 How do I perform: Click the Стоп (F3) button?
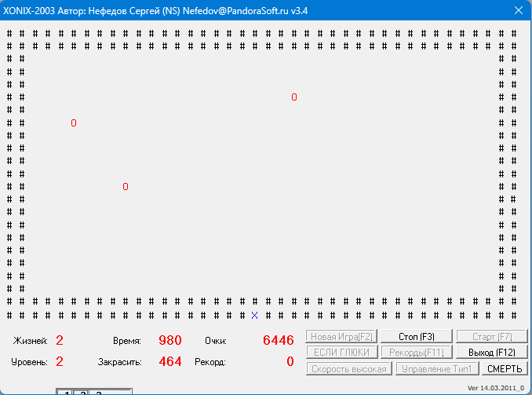coord(416,337)
